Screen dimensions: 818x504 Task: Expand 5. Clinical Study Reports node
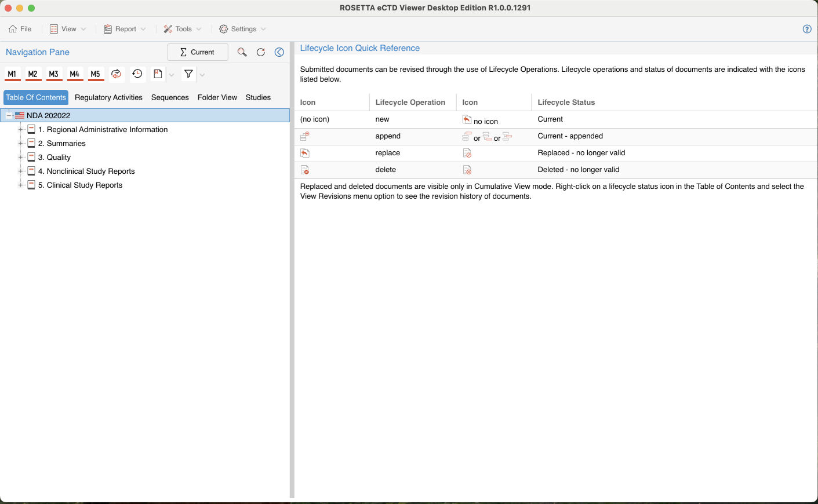click(20, 185)
